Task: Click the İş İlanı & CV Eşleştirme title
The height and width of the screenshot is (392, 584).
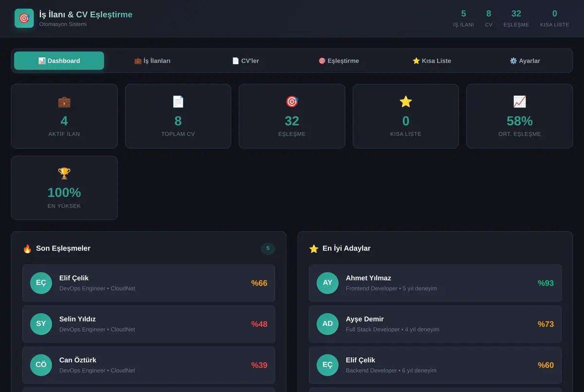Action: click(x=86, y=15)
